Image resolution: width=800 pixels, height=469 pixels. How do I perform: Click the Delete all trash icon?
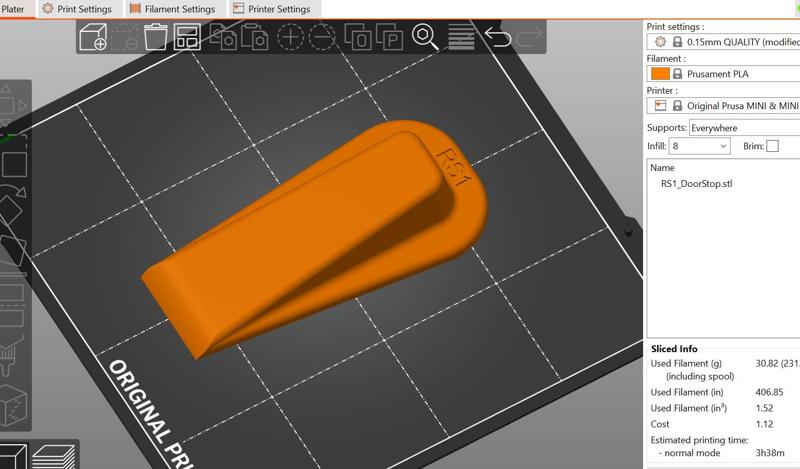(156, 37)
